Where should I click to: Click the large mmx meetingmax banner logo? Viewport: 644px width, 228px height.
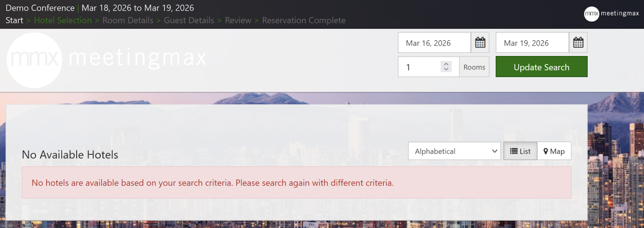click(107, 60)
